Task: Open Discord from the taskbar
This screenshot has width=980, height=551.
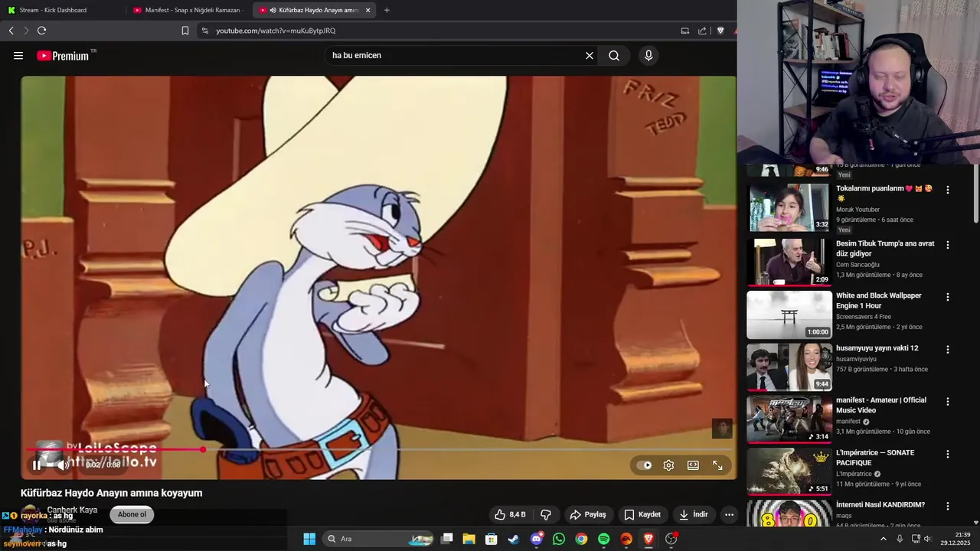Action: (x=537, y=539)
